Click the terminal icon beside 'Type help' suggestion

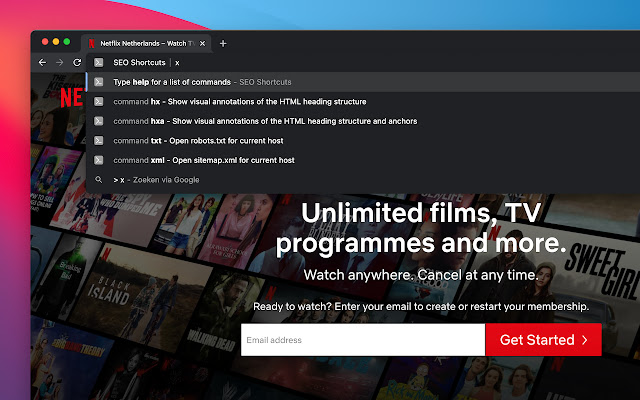[x=98, y=82]
